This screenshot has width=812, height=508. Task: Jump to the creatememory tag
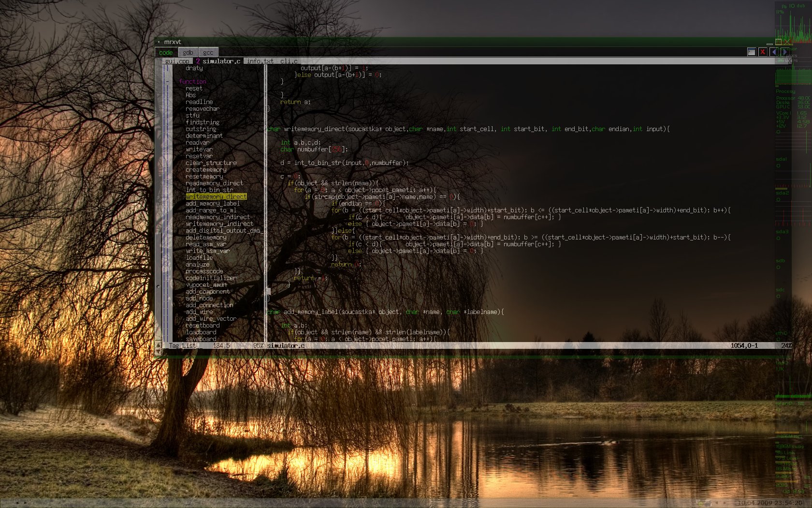(x=206, y=169)
